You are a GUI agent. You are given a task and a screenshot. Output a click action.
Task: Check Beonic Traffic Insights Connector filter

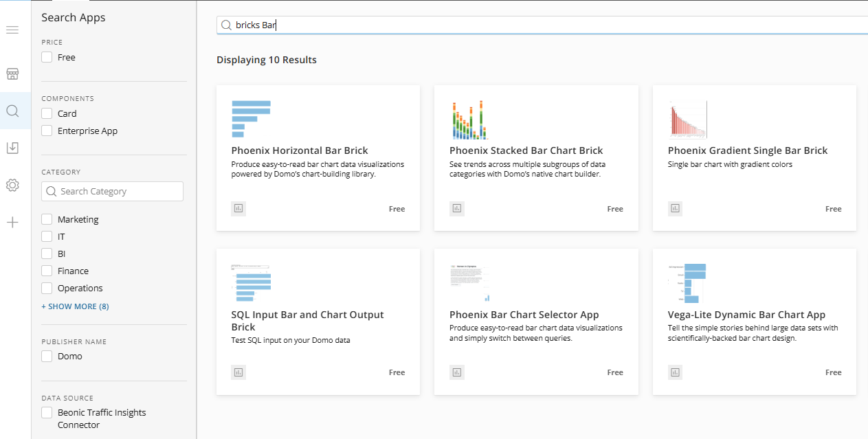[47, 412]
